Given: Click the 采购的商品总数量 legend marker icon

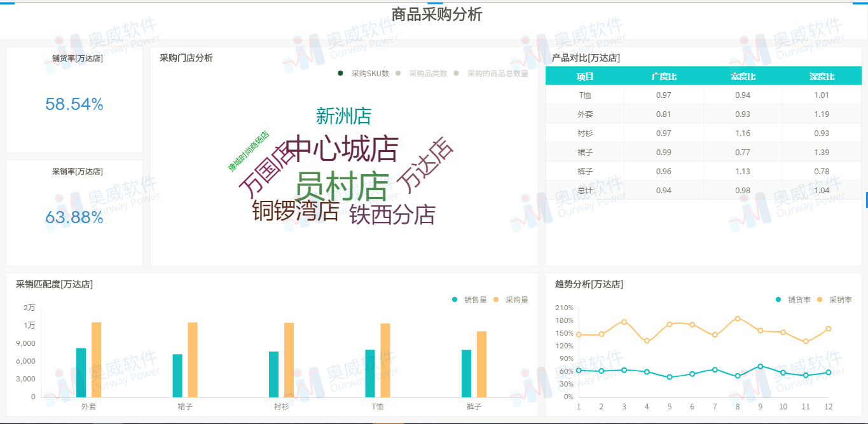Looking at the screenshot, I should coord(455,73).
